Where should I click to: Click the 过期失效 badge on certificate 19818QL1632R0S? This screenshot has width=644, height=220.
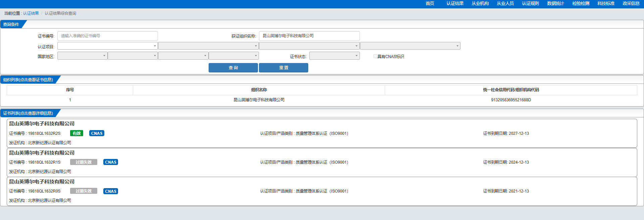(x=84, y=191)
